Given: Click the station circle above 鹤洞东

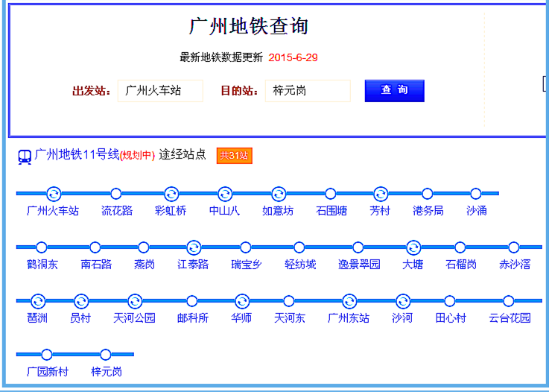Looking at the screenshot, I should [41, 247].
